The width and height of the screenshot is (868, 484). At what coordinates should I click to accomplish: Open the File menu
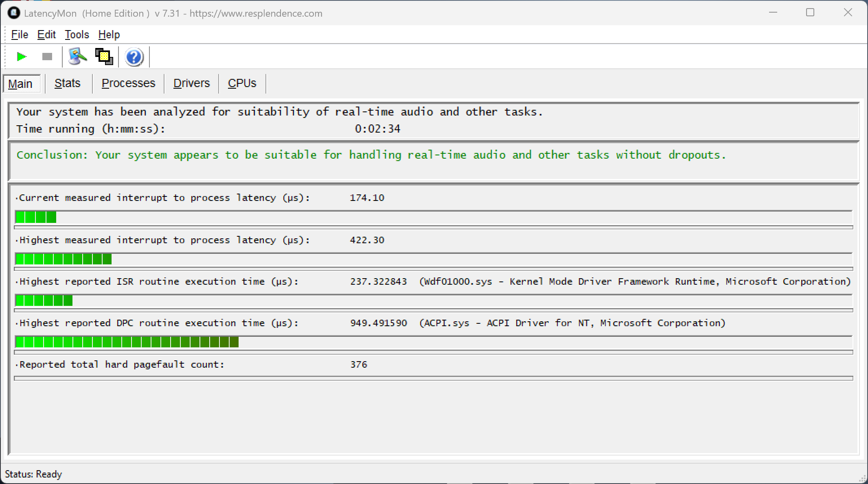[20, 35]
